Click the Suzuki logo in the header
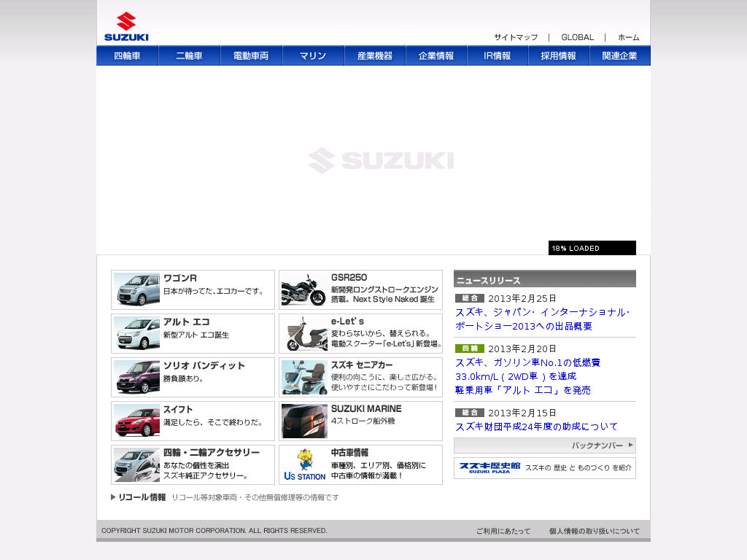The height and width of the screenshot is (560, 747). point(126,27)
